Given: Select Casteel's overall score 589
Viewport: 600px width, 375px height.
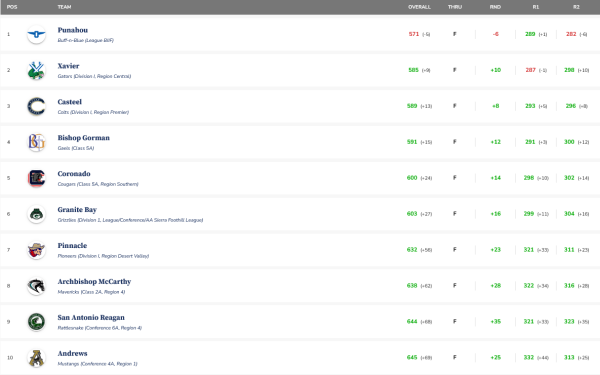Looking at the screenshot, I should pyautogui.click(x=412, y=106).
